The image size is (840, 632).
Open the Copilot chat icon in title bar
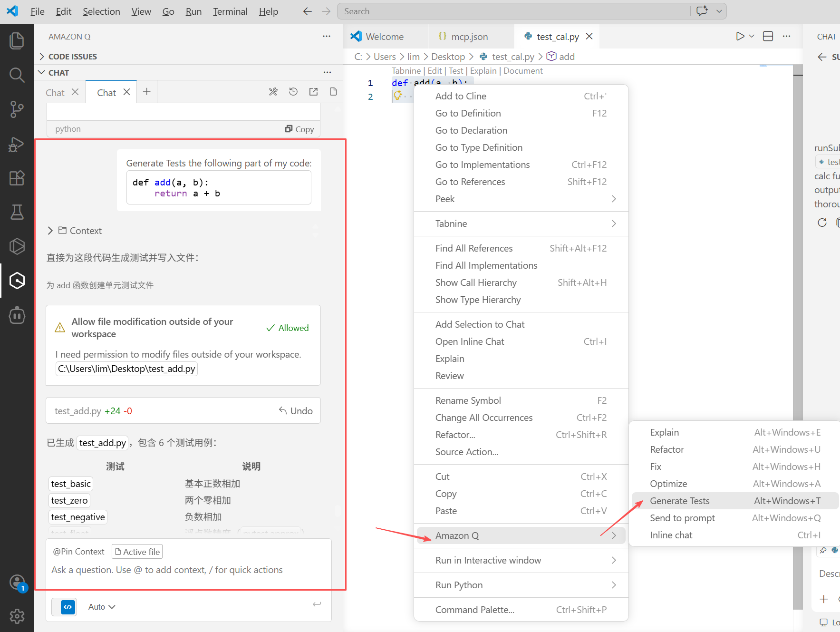pyautogui.click(x=702, y=11)
